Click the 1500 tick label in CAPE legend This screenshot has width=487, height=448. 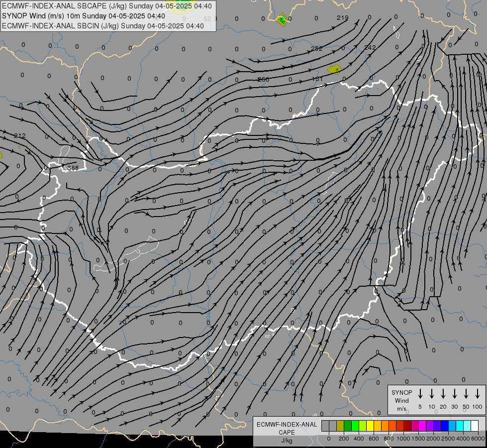[418, 439]
